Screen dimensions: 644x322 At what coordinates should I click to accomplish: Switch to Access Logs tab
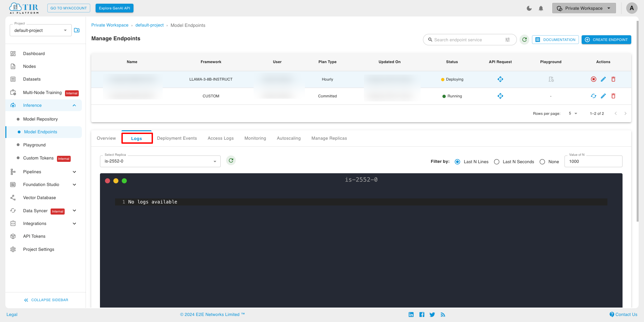[x=221, y=138]
